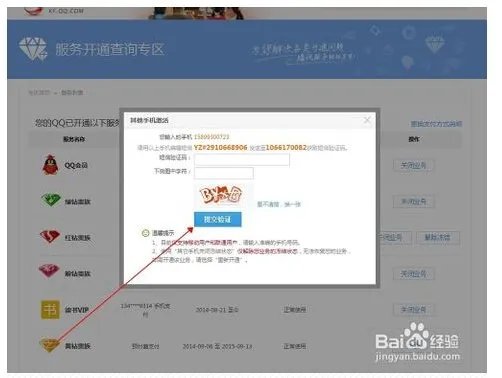Click the diamond logo in the blue header

[33, 49]
